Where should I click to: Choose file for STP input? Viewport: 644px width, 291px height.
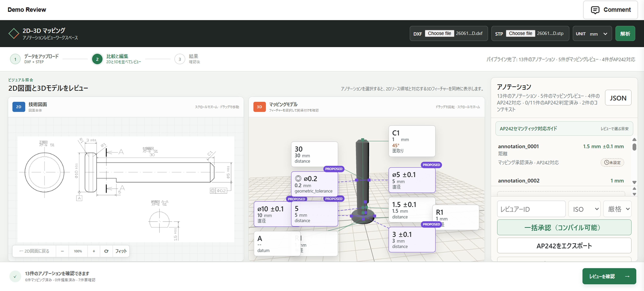click(x=520, y=33)
